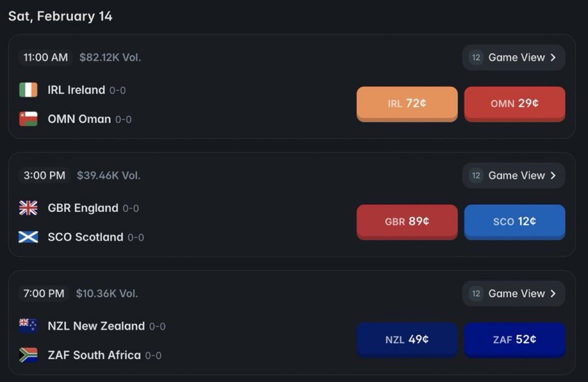
Task: Open the IRL Ireland team name
Action: (x=76, y=90)
